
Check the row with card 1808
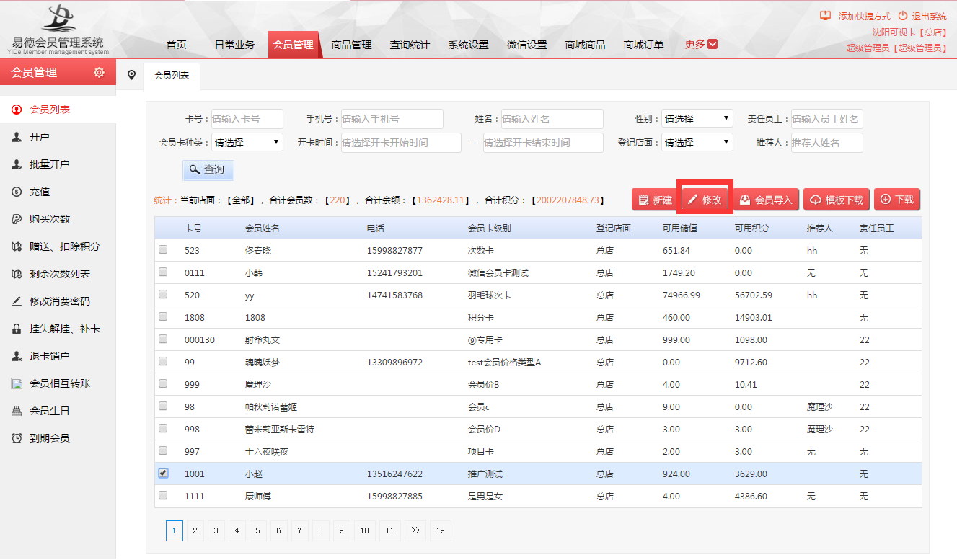163,316
